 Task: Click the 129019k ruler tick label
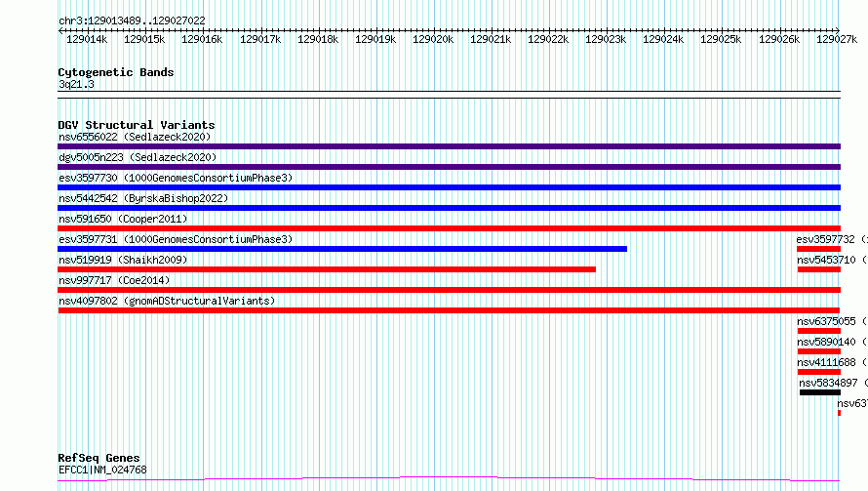[x=375, y=39]
